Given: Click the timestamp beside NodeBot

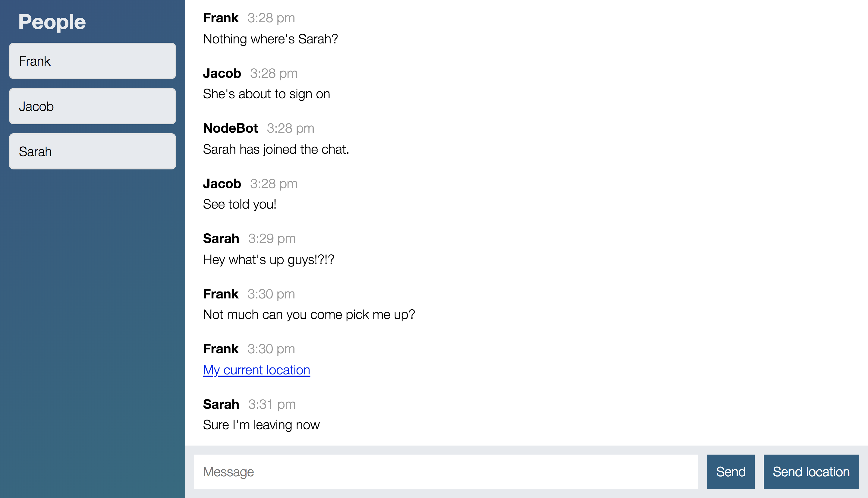Looking at the screenshot, I should (290, 128).
